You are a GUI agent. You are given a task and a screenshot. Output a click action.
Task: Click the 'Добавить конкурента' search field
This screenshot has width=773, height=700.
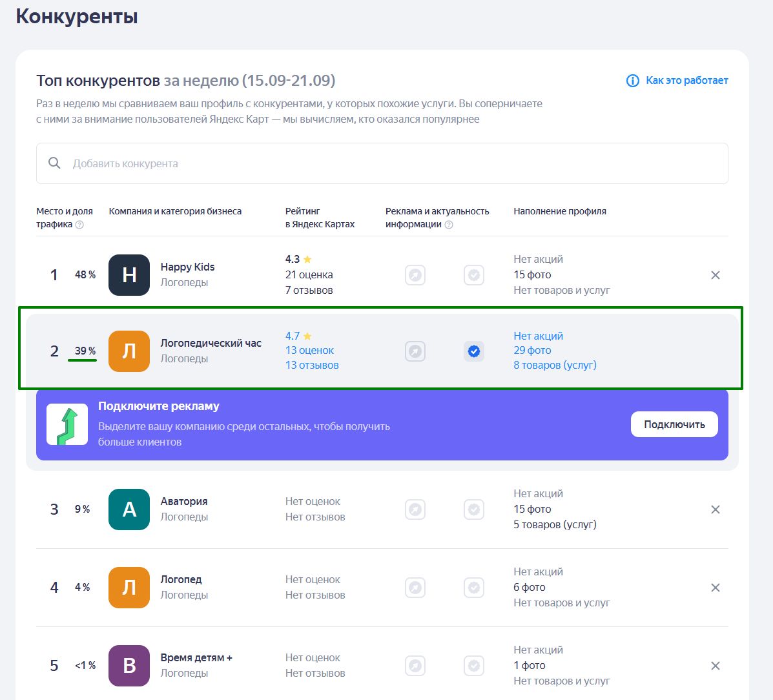tap(382, 163)
